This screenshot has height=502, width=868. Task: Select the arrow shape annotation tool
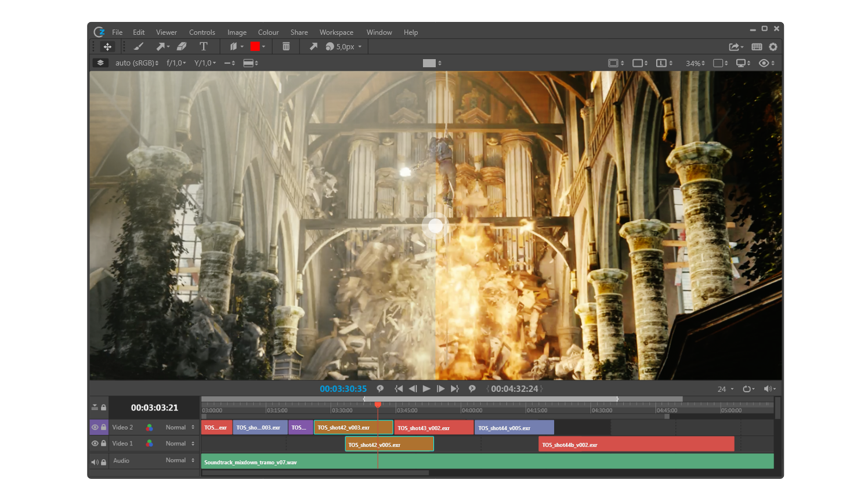tap(161, 46)
